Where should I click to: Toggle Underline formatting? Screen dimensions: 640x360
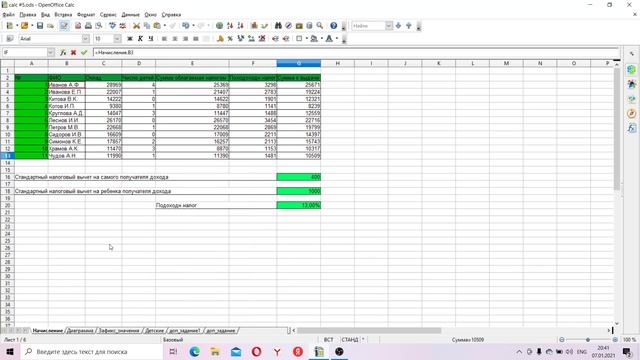151,38
